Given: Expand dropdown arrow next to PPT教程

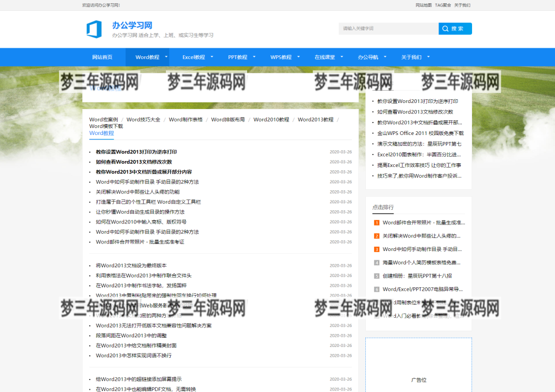Looking at the screenshot, I should 254,56.
